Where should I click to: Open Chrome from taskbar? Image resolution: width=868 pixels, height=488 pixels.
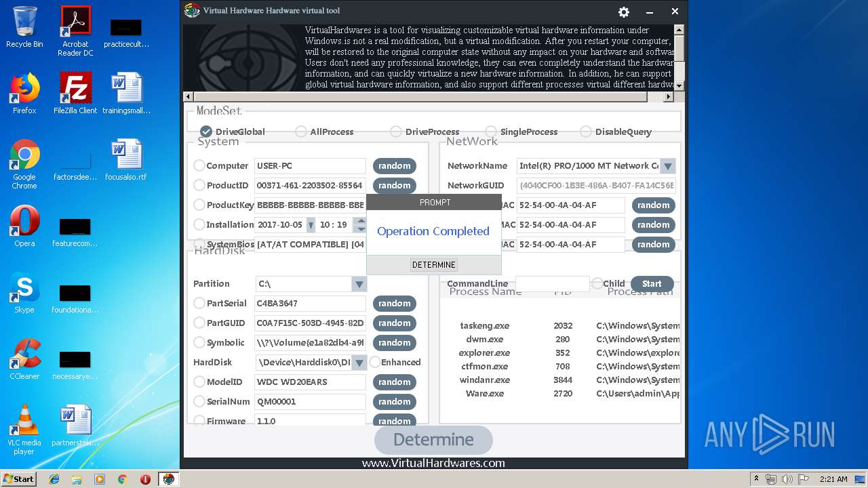122,479
